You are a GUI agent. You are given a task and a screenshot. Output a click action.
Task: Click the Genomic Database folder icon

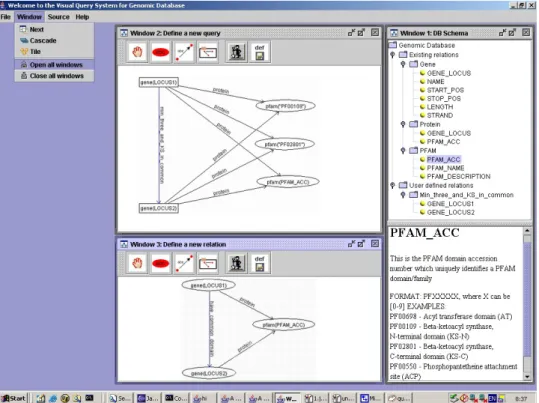pyautogui.click(x=393, y=45)
